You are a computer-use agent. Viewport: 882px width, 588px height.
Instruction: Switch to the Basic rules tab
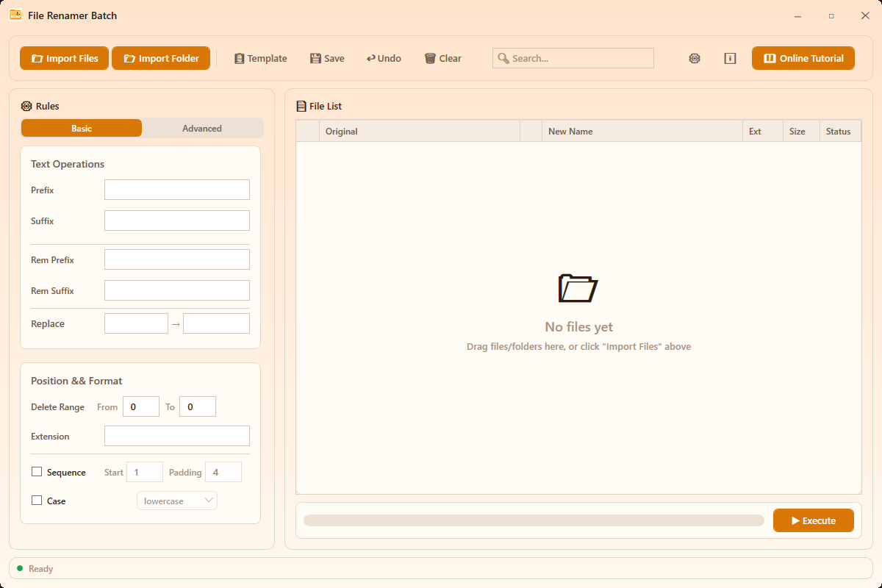[x=82, y=128]
